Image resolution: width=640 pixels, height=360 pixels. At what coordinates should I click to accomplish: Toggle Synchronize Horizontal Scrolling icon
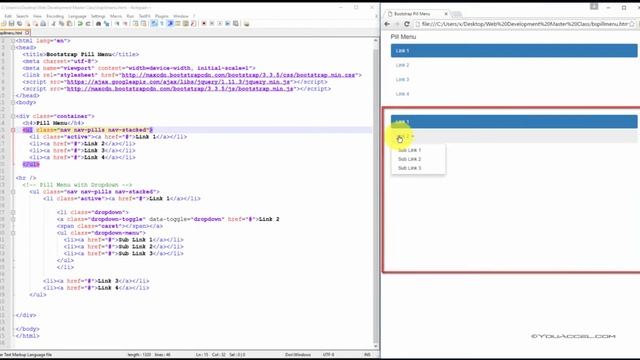(143, 24)
